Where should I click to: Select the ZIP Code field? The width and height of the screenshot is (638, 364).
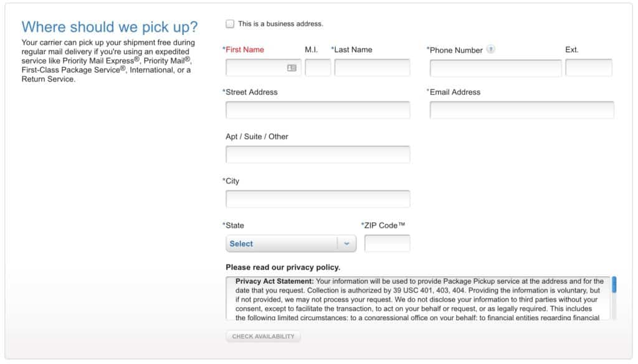pos(387,243)
